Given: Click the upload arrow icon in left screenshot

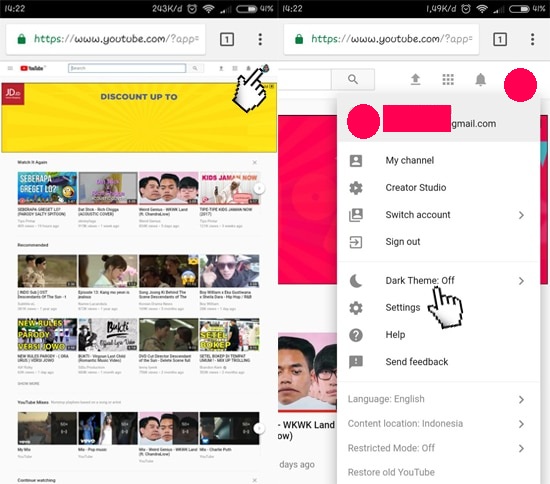Looking at the screenshot, I should coord(221,68).
